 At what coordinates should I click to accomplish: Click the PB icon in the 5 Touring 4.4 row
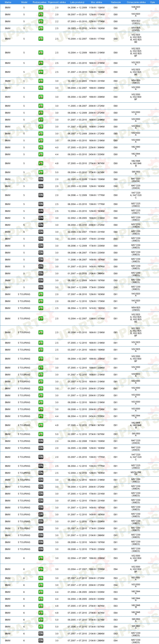pos(41,416)
